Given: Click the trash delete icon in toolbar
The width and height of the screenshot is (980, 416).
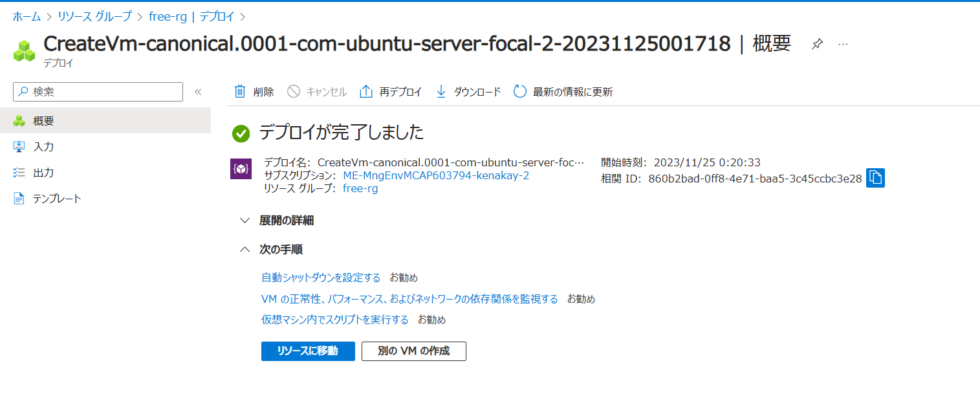Looking at the screenshot, I should coord(240,91).
